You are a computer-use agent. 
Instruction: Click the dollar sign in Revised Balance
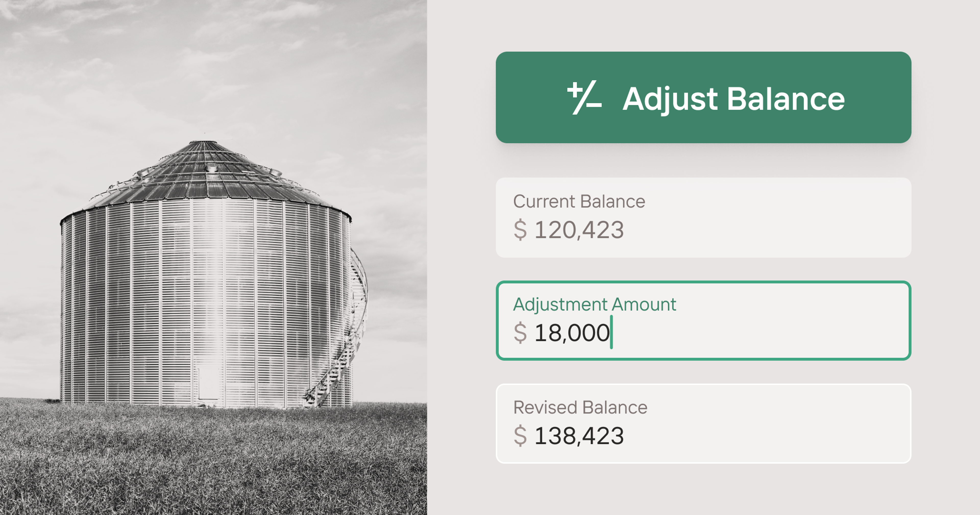point(520,436)
